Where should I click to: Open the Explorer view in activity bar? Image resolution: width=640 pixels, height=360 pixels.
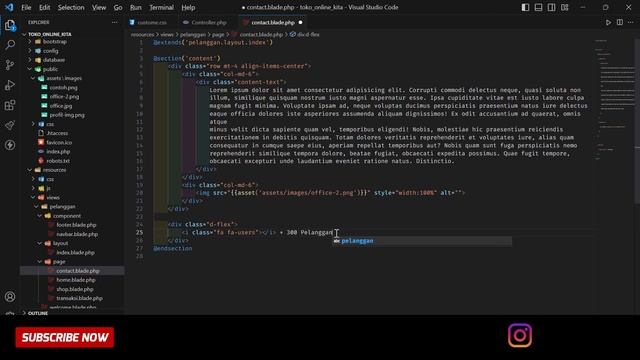pyautogui.click(x=10, y=25)
